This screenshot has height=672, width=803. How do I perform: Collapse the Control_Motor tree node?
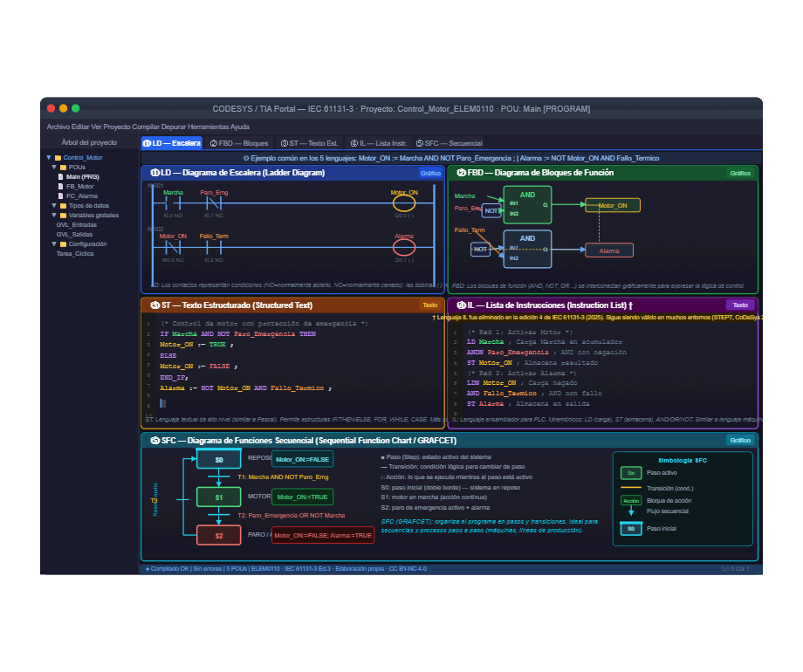tap(49, 158)
